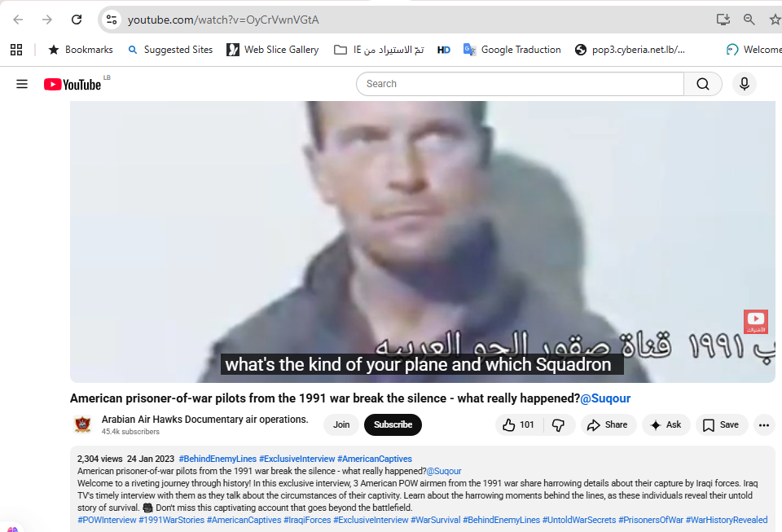The width and height of the screenshot is (782, 532).
Task: Open the browser apps grid icon
Action: point(16,50)
